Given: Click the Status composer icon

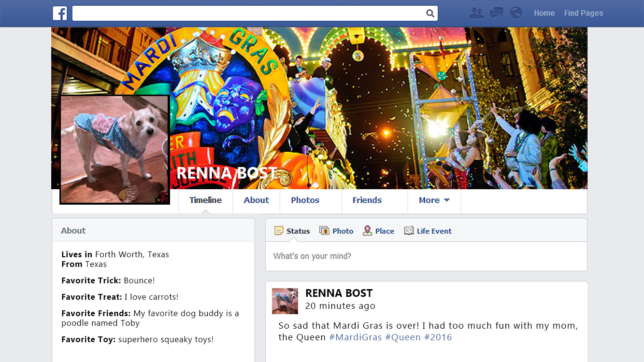Looking at the screenshot, I should pyautogui.click(x=279, y=231).
